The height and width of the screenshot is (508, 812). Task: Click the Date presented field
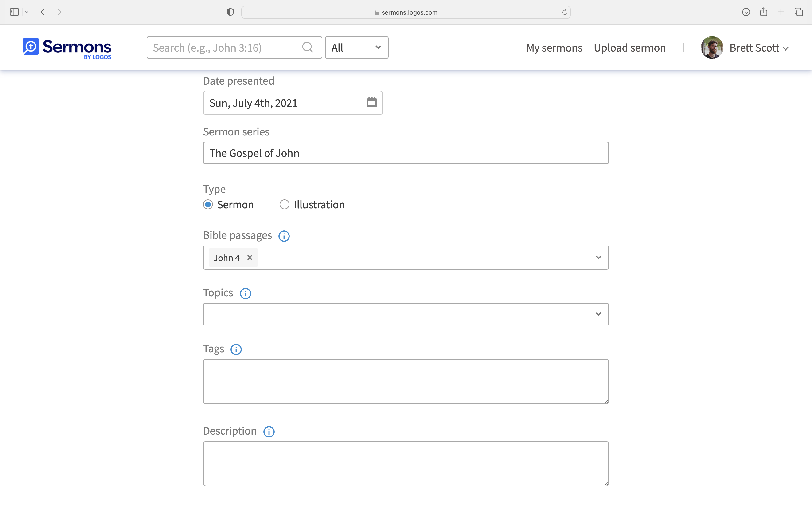point(293,103)
